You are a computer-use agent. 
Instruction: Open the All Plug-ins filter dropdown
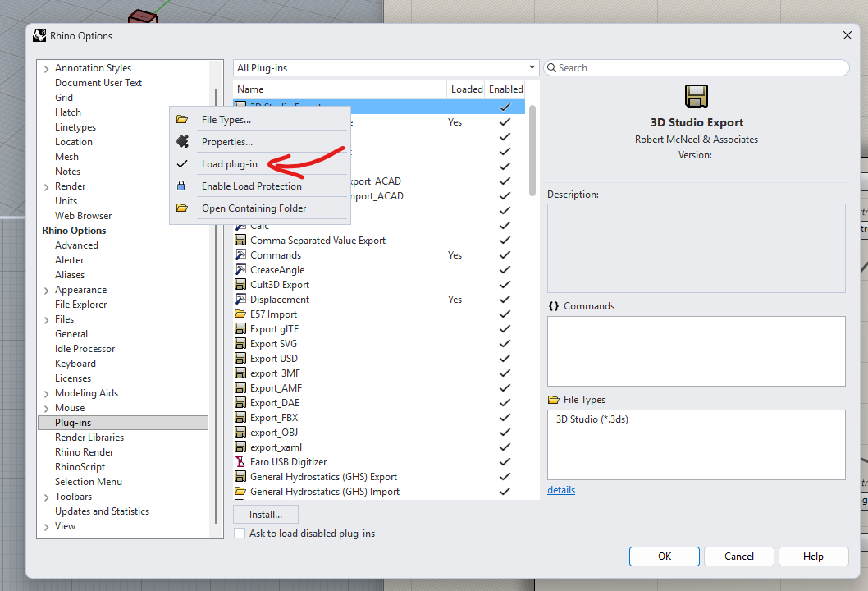[386, 68]
